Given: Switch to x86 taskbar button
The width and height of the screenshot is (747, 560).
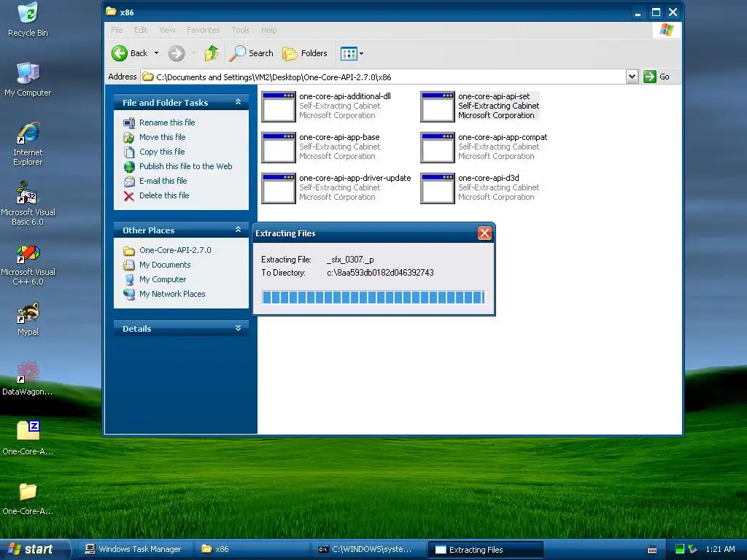Looking at the screenshot, I should [252, 550].
